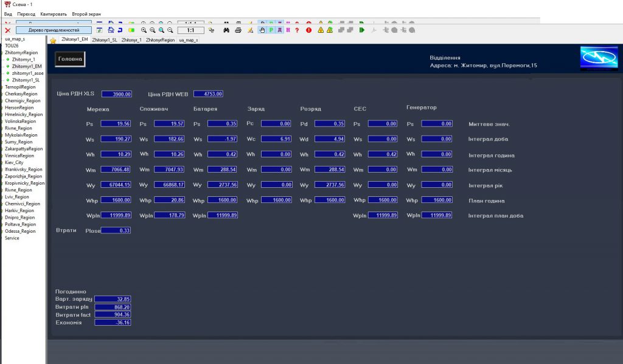Select the Ціна РДН XLS value field
Image resolution: width=623 pixels, height=364 pixels.
click(x=116, y=94)
